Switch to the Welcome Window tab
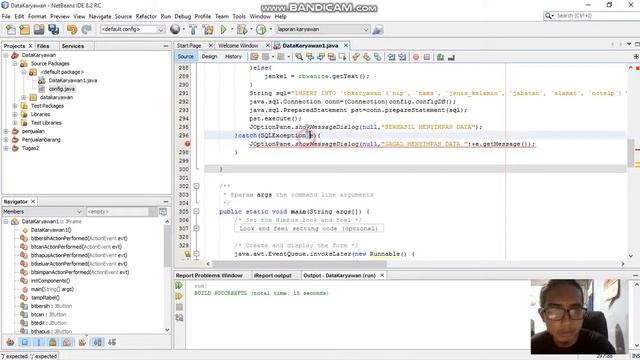 (x=238, y=46)
